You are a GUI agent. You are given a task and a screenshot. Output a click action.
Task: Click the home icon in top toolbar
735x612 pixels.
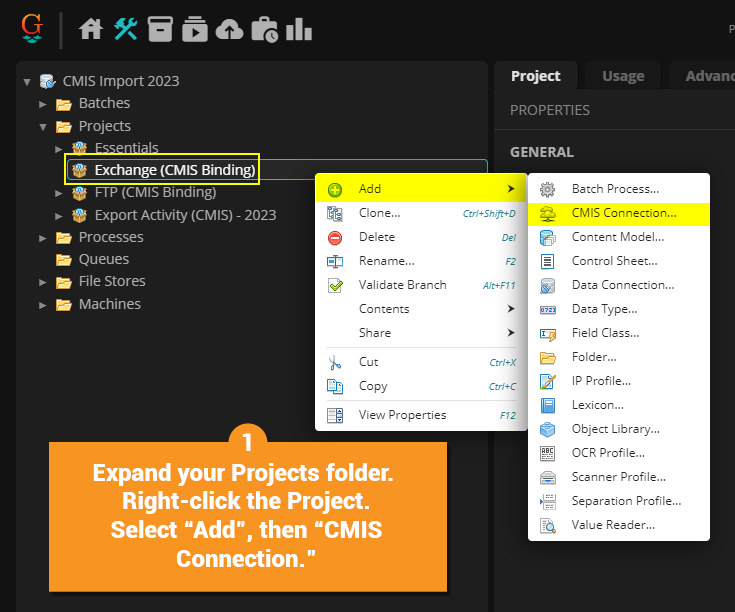coord(91,29)
